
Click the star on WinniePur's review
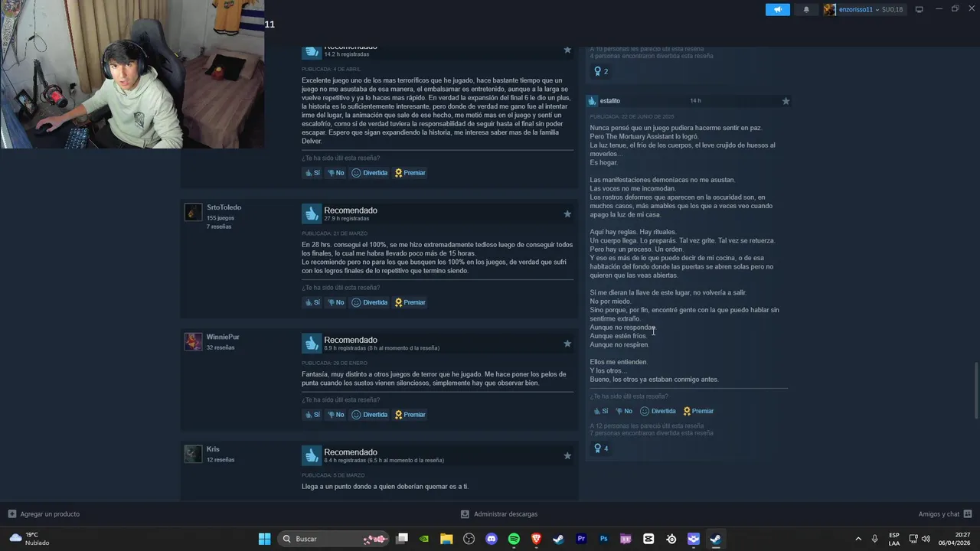coord(567,343)
